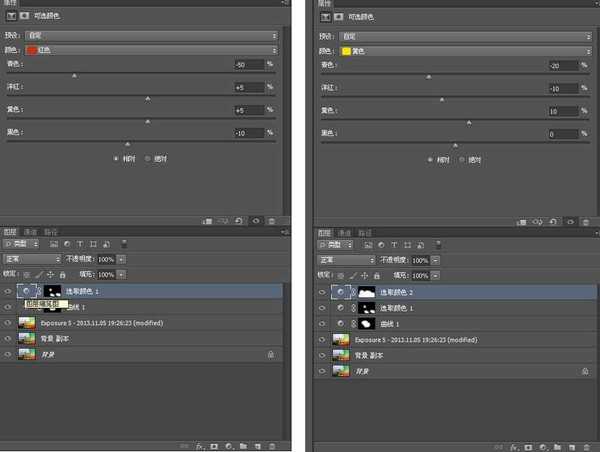The height and width of the screenshot is (452, 600).
Task: Switch to the 通道 tab in right panel
Action: pos(346,233)
